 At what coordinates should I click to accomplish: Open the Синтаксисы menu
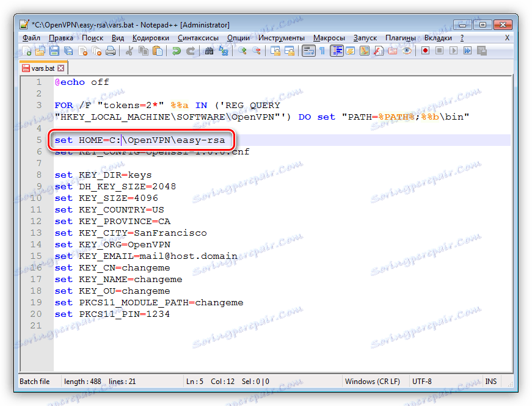pyautogui.click(x=198, y=38)
